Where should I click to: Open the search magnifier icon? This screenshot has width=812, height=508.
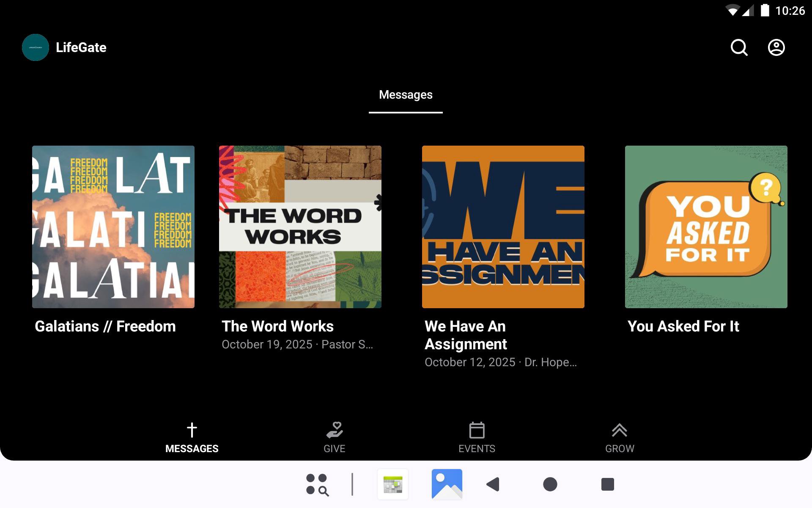[739, 47]
